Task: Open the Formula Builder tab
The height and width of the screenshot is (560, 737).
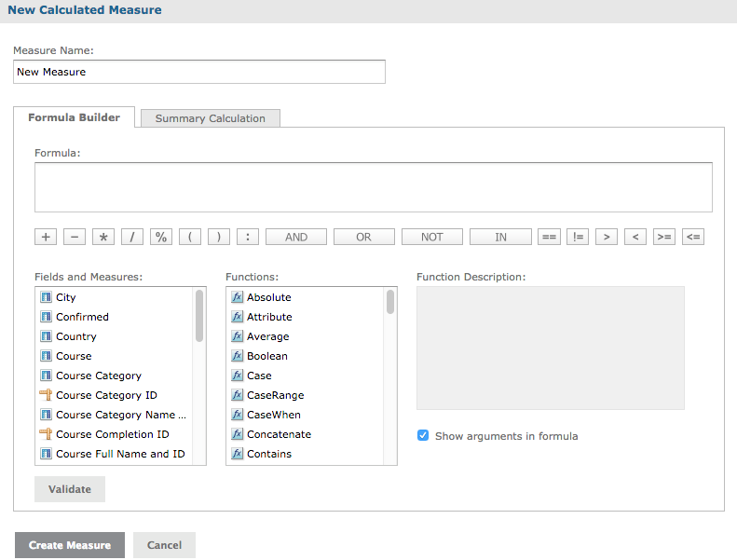Action: coord(74,117)
